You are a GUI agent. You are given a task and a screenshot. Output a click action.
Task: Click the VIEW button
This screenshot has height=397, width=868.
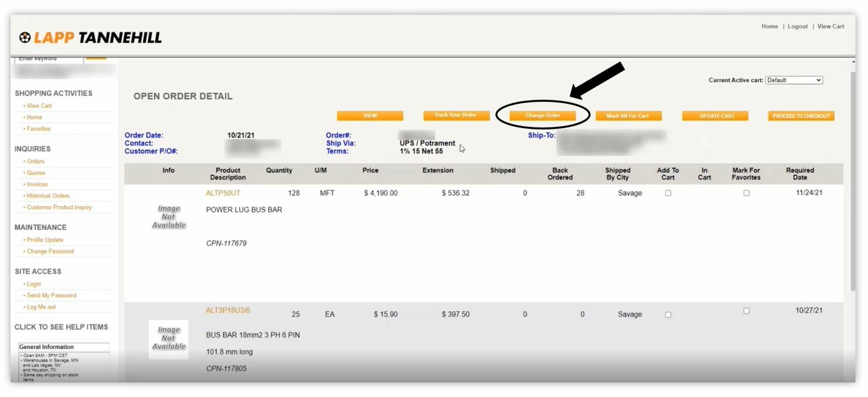pos(371,115)
